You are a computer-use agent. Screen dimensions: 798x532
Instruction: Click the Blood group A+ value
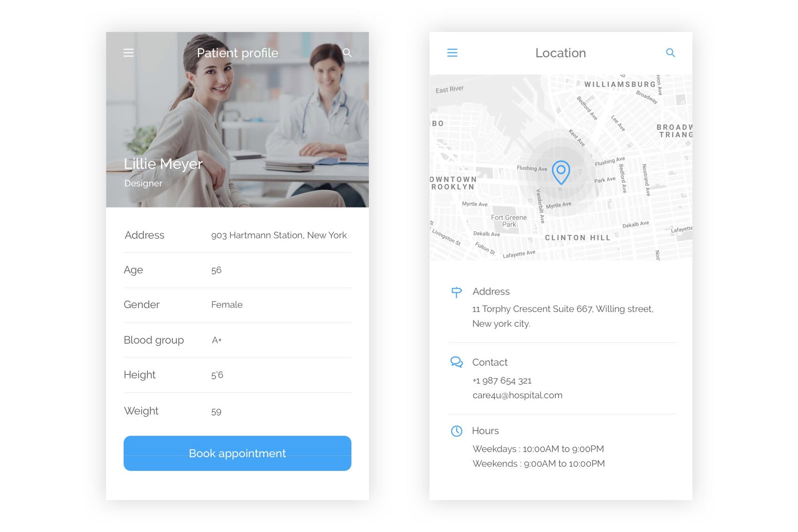[216, 340]
